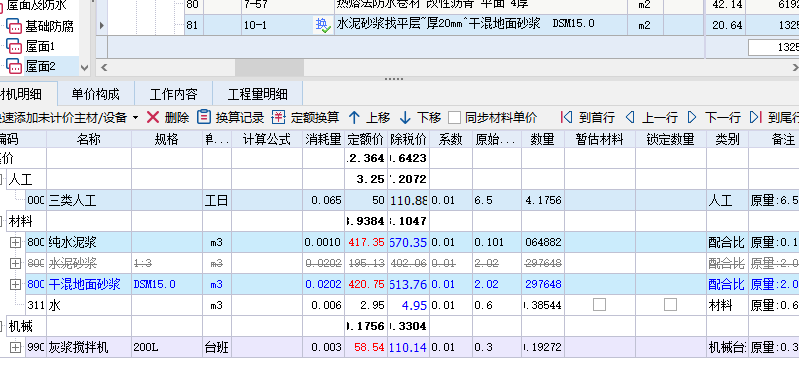Expand the 干混地面砂浆 row
The height and width of the screenshot is (378, 799).
pyautogui.click(x=16, y=284)
